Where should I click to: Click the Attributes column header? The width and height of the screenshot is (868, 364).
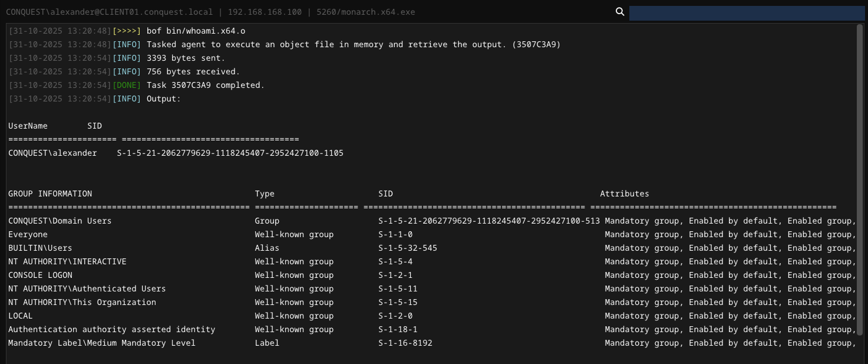(x=624, y=194)
